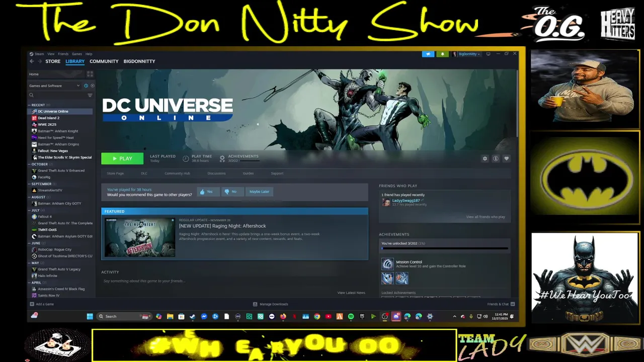
Task: Toggle show ready-to-play games filter
Action: click(x=92, y=86)
